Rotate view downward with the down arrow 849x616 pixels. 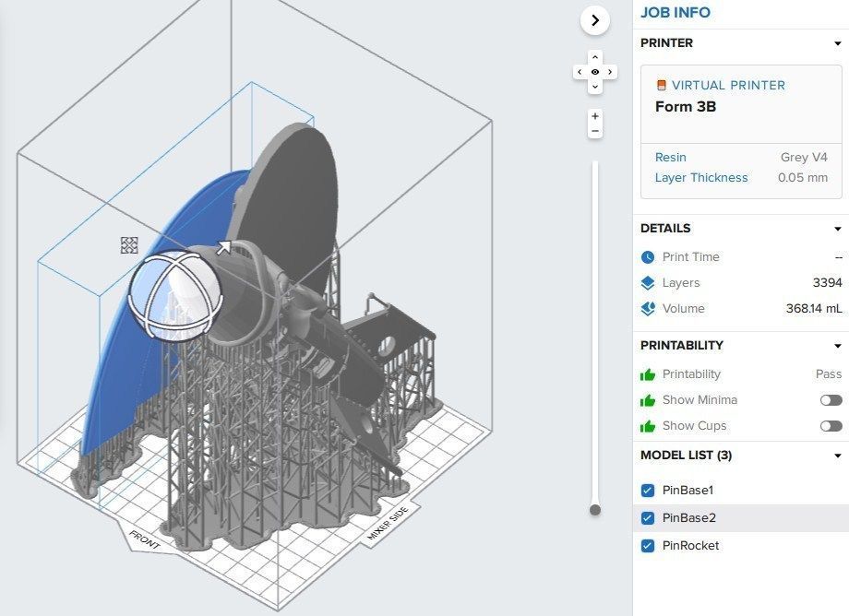tap(595, 87)
